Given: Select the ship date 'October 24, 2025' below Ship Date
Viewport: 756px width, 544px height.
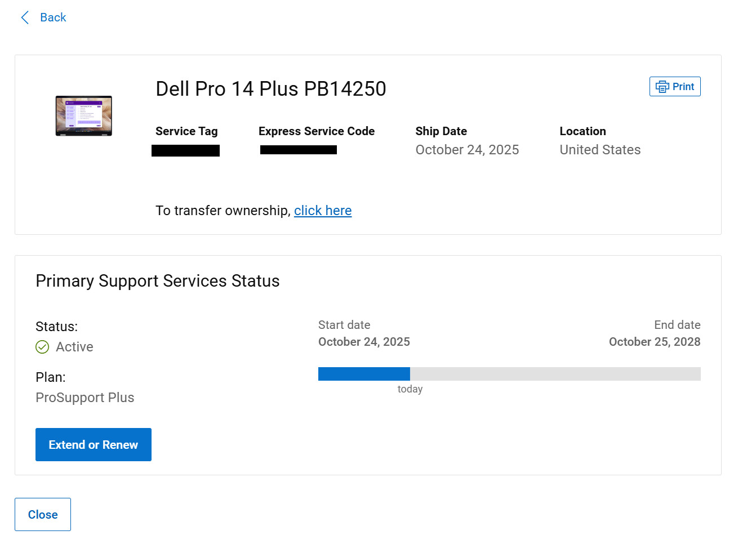Looking at the screenshot, I should pyautogui.click(x=467, y=150).
